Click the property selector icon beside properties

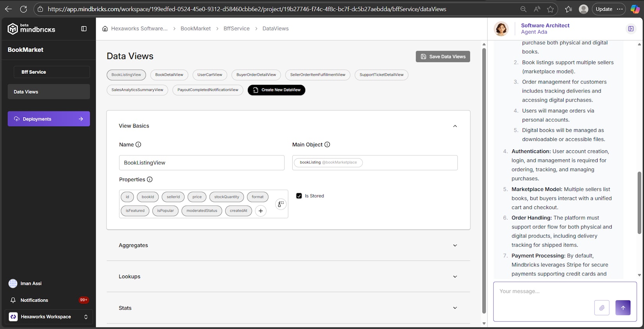(281, 204)
